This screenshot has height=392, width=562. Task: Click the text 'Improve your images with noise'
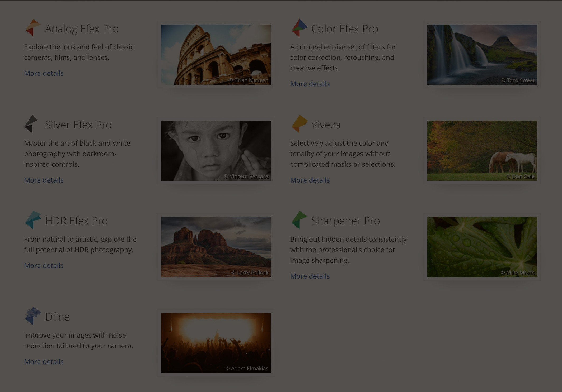tap(75, 335)
